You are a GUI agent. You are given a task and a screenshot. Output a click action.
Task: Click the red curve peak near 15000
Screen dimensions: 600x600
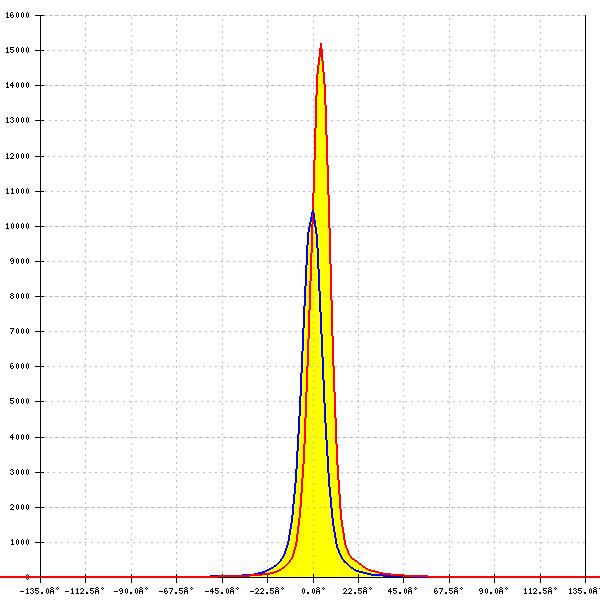coord(321,44)
